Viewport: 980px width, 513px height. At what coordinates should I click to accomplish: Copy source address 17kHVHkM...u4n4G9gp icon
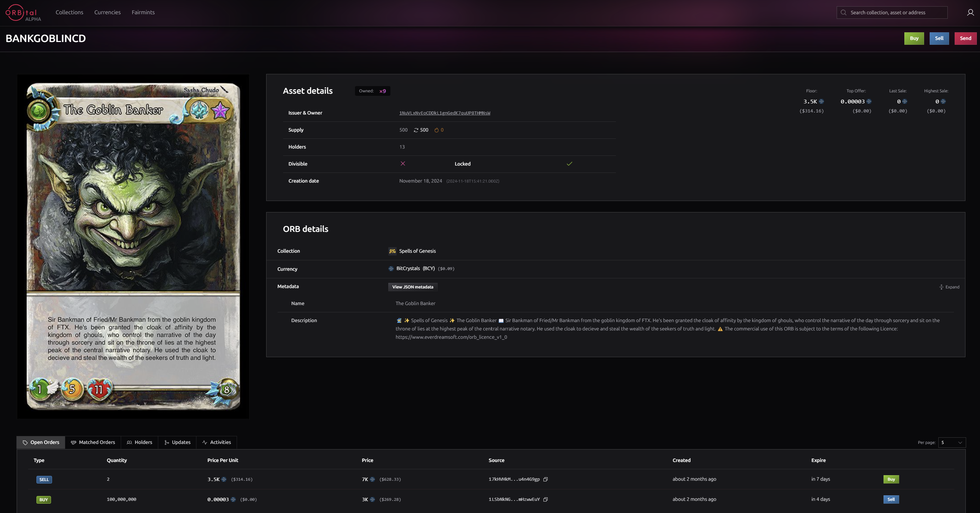coord(546,479)
